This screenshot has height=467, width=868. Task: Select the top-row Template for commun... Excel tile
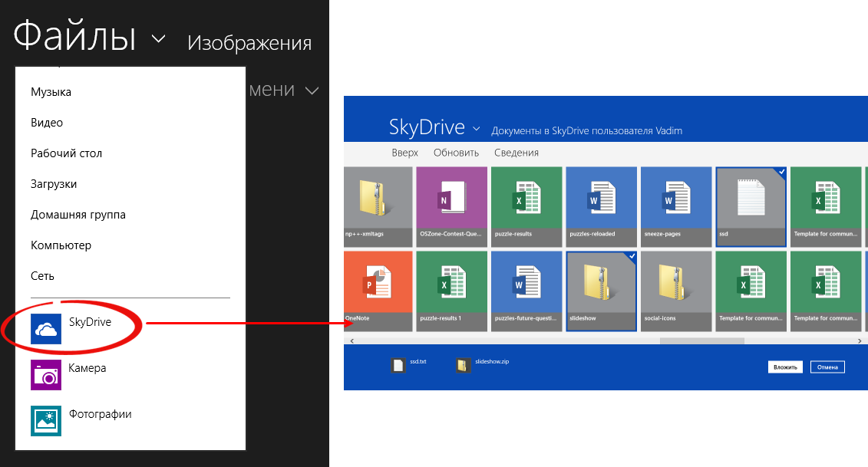pyautogui.click(x=826, y=206)
